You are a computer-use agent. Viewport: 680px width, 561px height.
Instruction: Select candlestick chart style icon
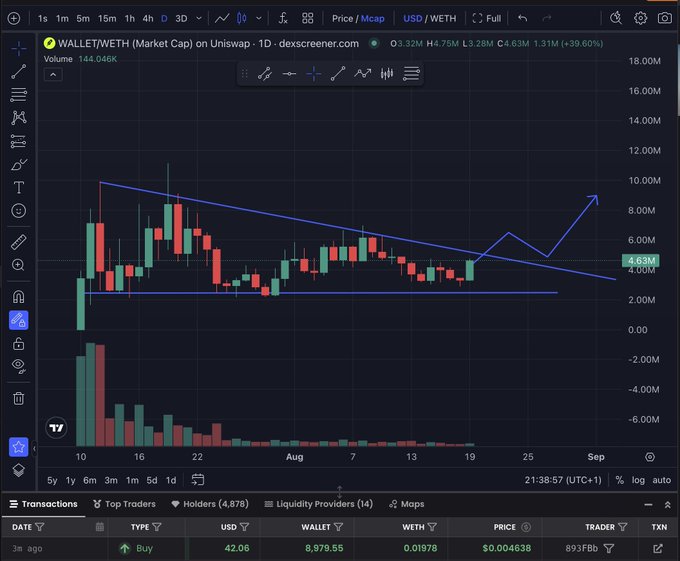tap(242, 18)
